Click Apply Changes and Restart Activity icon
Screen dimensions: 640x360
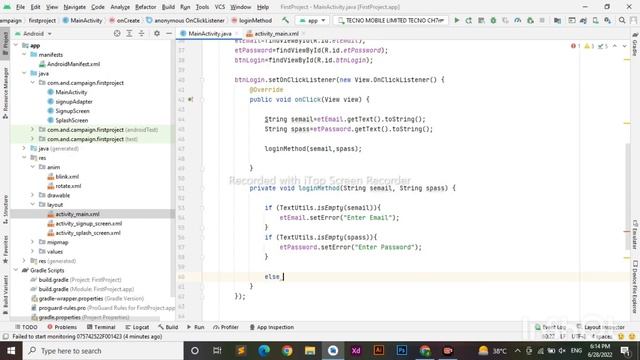469,20
